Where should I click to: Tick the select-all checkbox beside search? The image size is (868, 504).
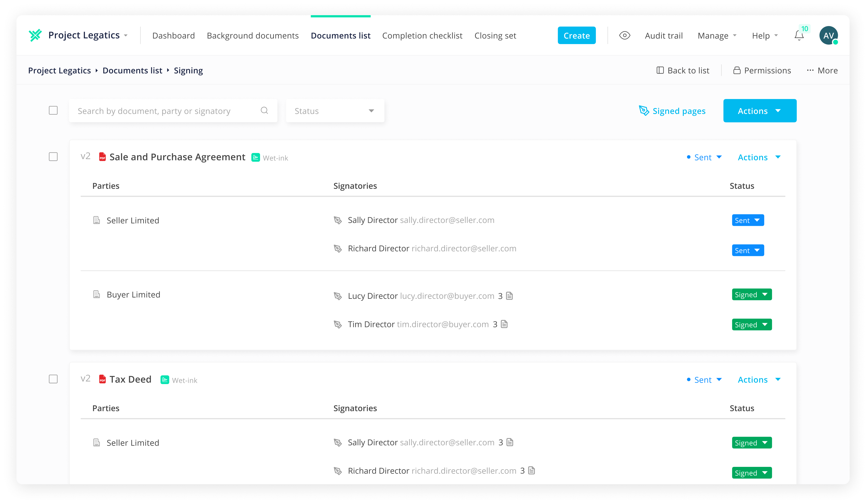tap(53, 110)
